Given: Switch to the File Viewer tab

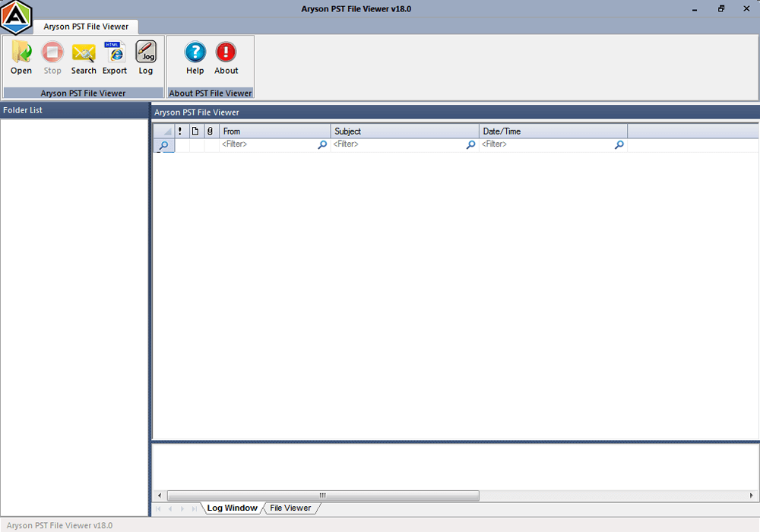Looking at the screenshot, I should pos(290,508).
